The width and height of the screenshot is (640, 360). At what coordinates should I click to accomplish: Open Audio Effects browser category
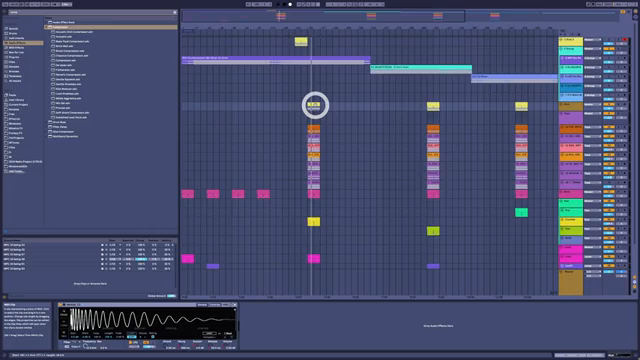(x=23, y=43)
